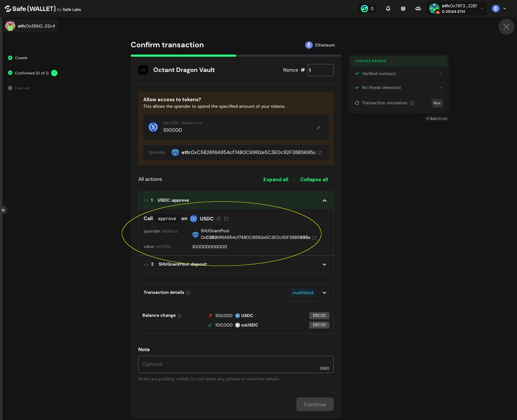The width and height of the screenshot is (517, 420).
Task: Click Transaction simulation refresh icon
Action: coord(357,103)
